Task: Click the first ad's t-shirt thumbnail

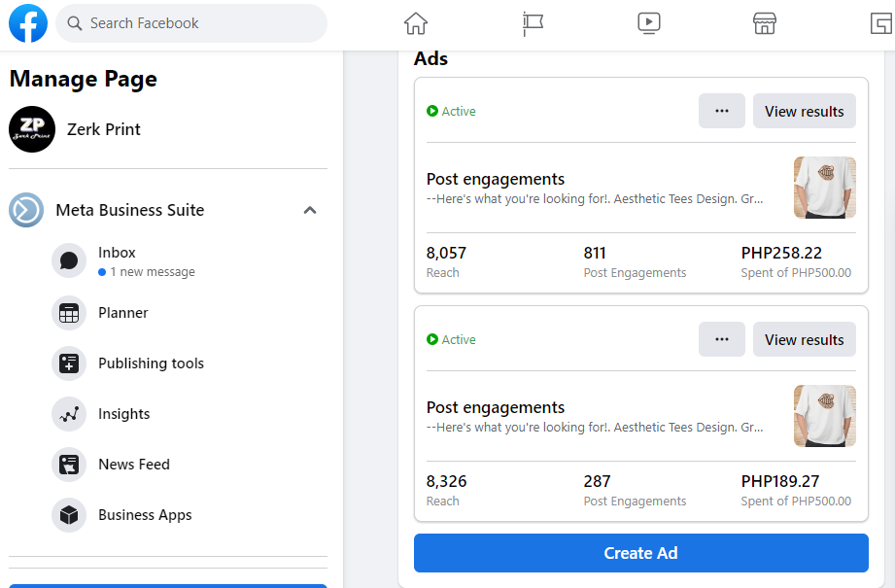Action: [825, 188]
